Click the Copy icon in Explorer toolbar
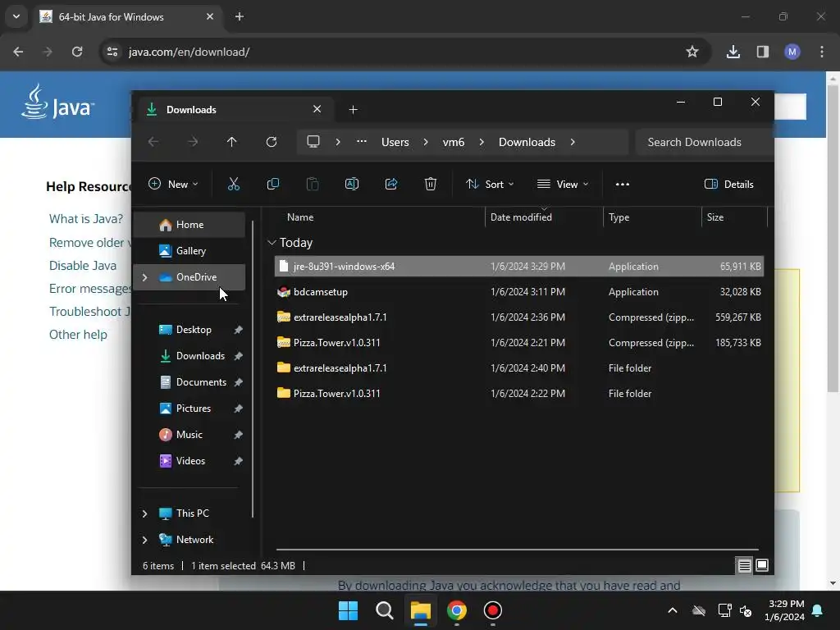840x630 pixels. coord(272,185)
